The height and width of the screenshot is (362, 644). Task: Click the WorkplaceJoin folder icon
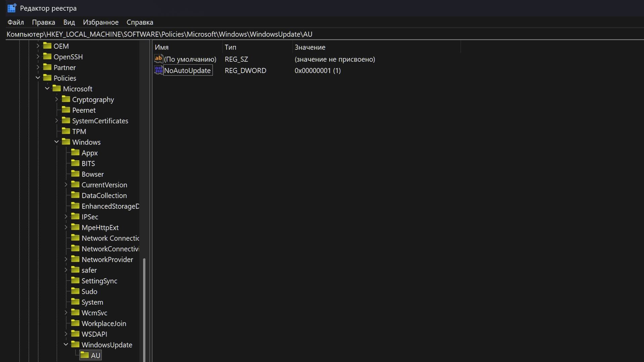(x=75, y=323)
